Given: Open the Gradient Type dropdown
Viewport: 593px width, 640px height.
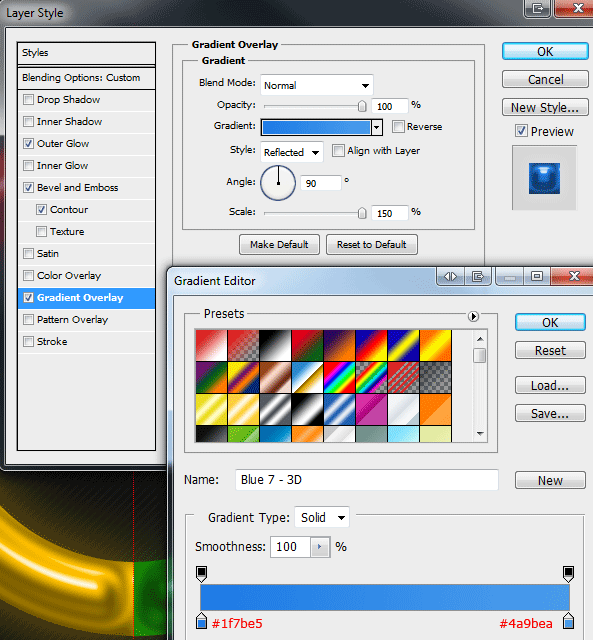Looking at the screenshot, I should point(322,518).
